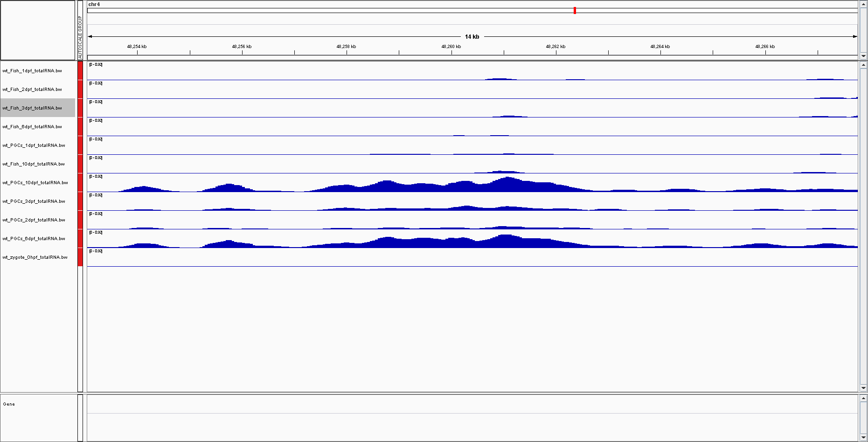Click the up arrow of the Gene panel scrollbar
Screen dimensions: 868x442
click(862, 399)
